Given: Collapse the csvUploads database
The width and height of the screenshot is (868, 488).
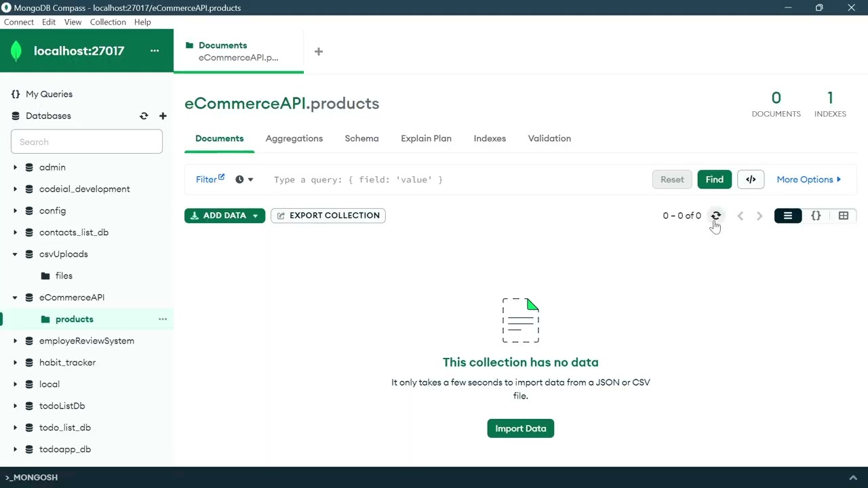Looking at the screenshot, I should tap(15, 254).
